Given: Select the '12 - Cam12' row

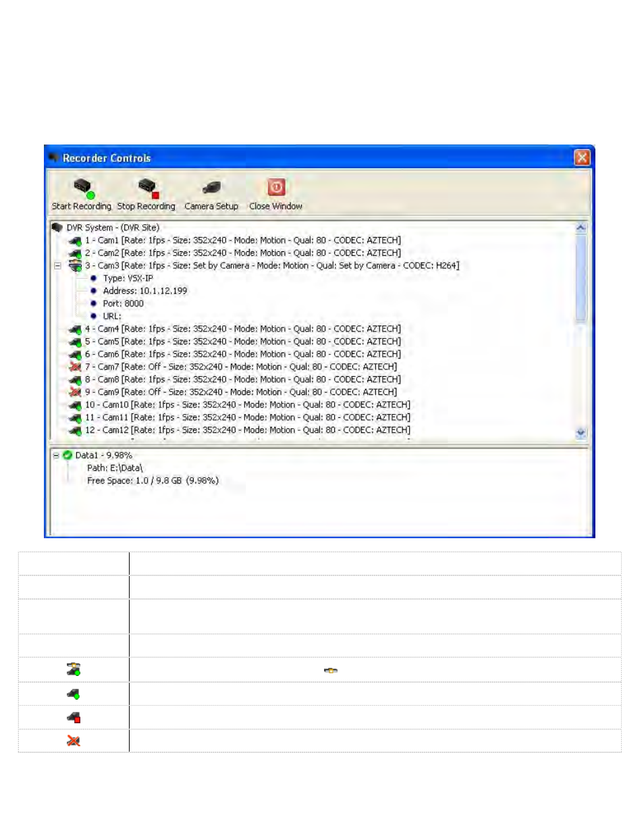Looking at the screenshot, I should (248, 430).
